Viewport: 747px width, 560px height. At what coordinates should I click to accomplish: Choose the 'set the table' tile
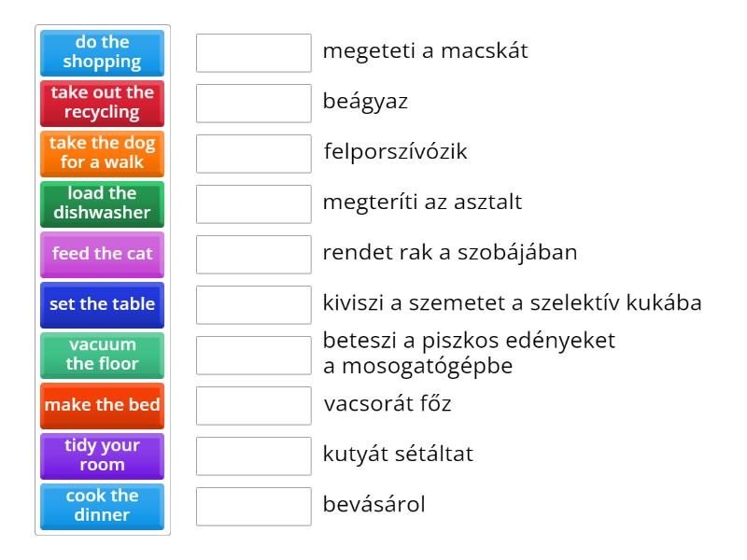103,305
